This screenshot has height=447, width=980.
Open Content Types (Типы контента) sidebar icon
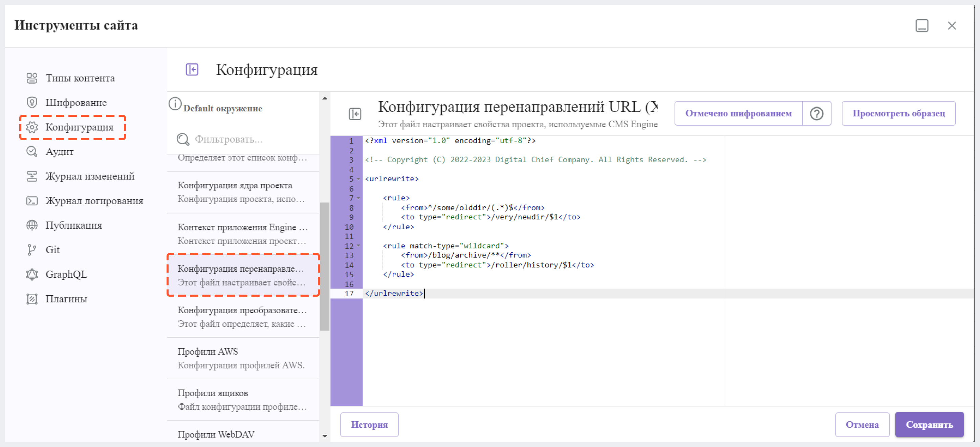pyautogui.click(x=32, y=78)
